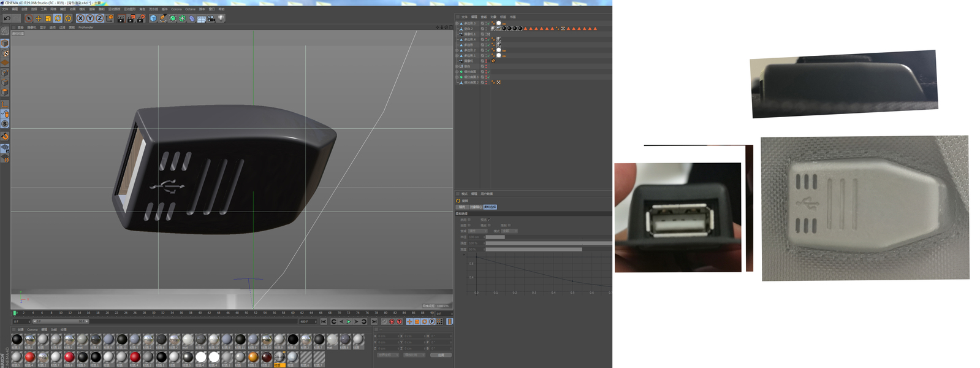Click Go to Start of animation button

(324, 321)
